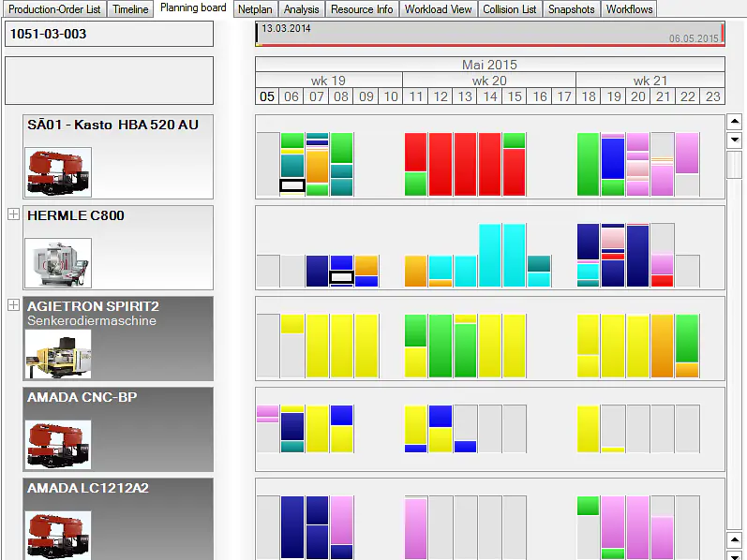
Task: Click the scroll down arrow below the top arrow
Action: coord(735,140)
